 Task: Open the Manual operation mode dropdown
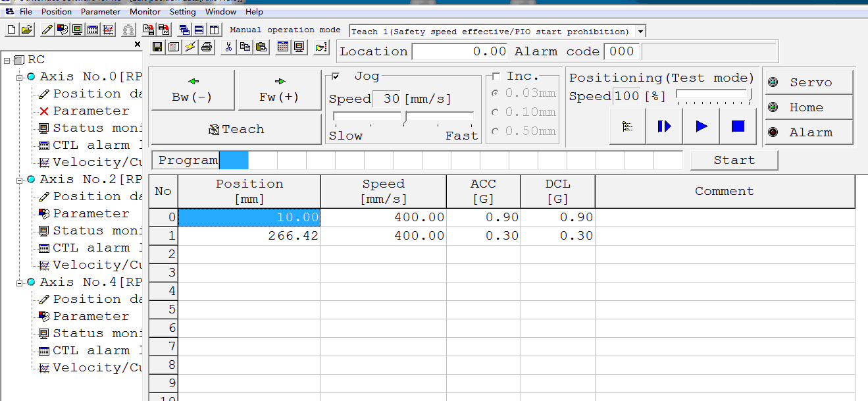[x=641, y=32]
